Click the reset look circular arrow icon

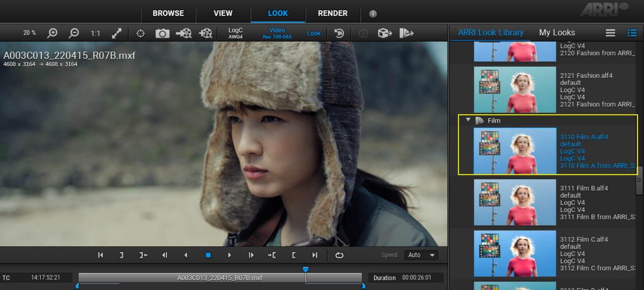[x=339, y=33]
